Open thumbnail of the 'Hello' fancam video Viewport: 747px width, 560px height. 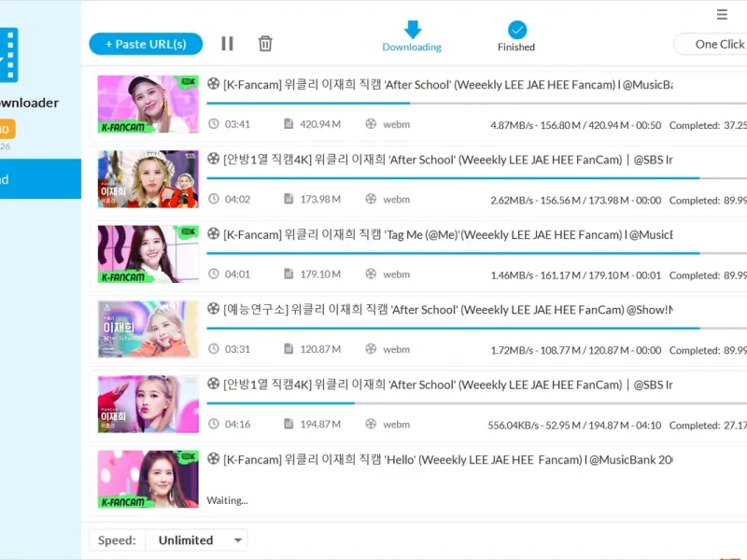[x=148, y=479]
